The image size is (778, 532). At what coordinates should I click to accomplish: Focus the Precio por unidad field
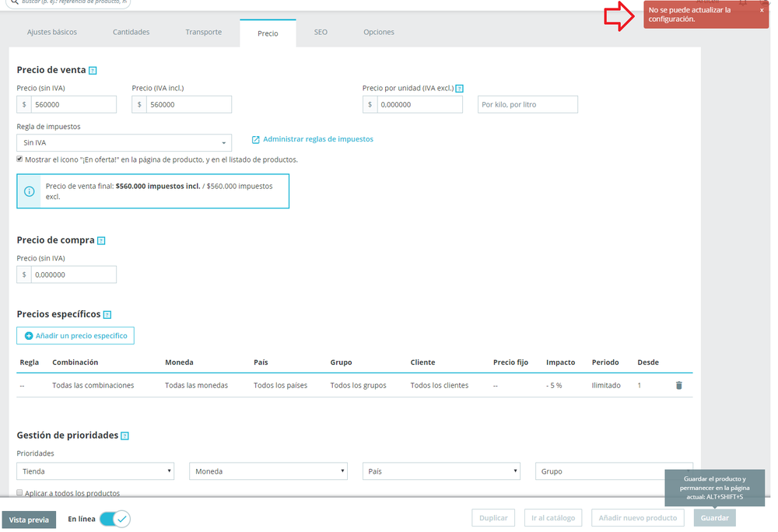pyautogui.click(x=420, y=105)
